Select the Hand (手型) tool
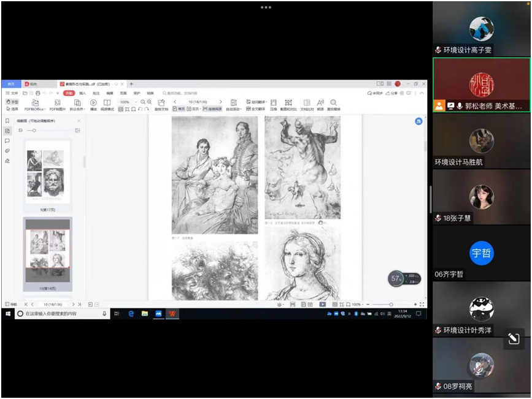Viewport: 532px width, 399px height. pyautogui.click(x=12, y=102)
